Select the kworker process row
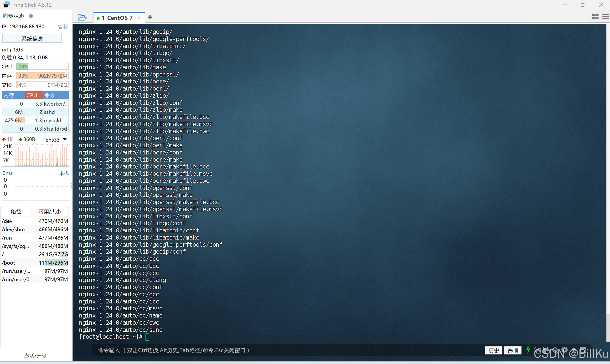610x364 pixels. tap(36, 104)
